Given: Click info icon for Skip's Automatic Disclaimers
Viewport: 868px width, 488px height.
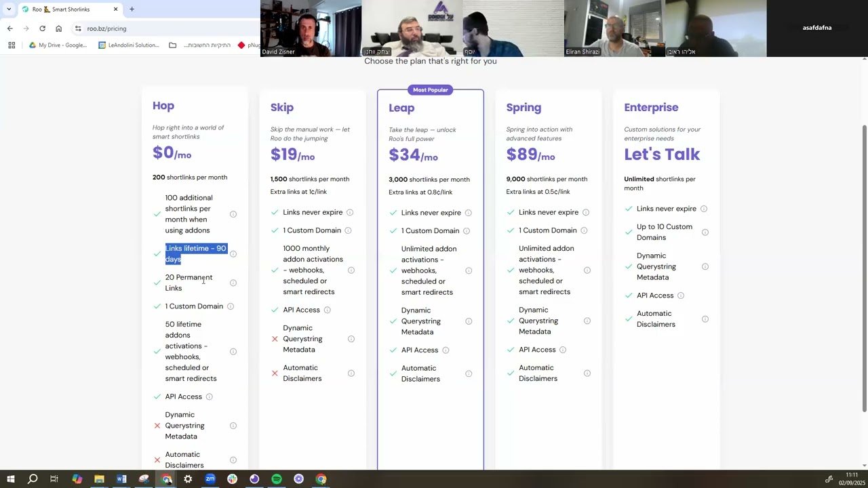Looking at the screenshot, I should click(351, 373).
